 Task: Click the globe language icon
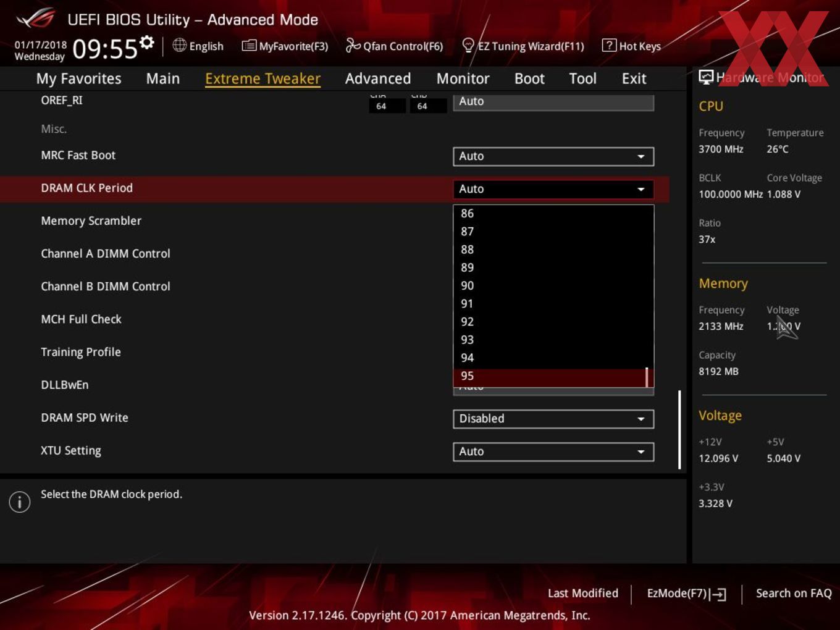point(179,45)
